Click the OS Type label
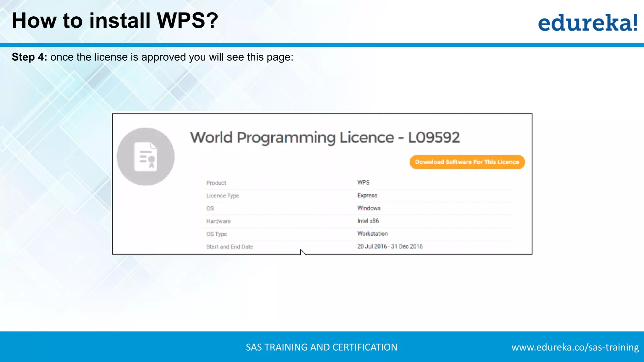The image size is (644, 362). 217,234
